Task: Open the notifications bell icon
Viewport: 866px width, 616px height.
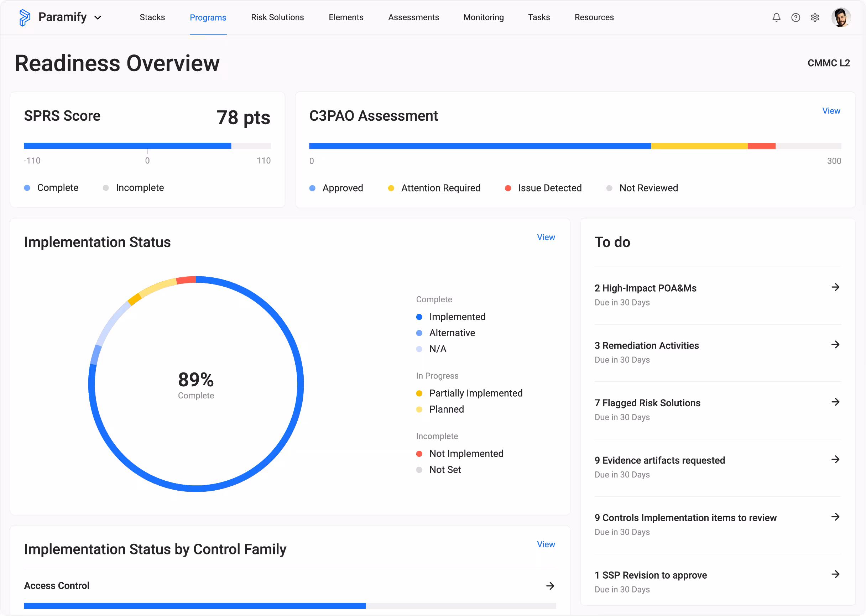Action: tap(776, 17)
